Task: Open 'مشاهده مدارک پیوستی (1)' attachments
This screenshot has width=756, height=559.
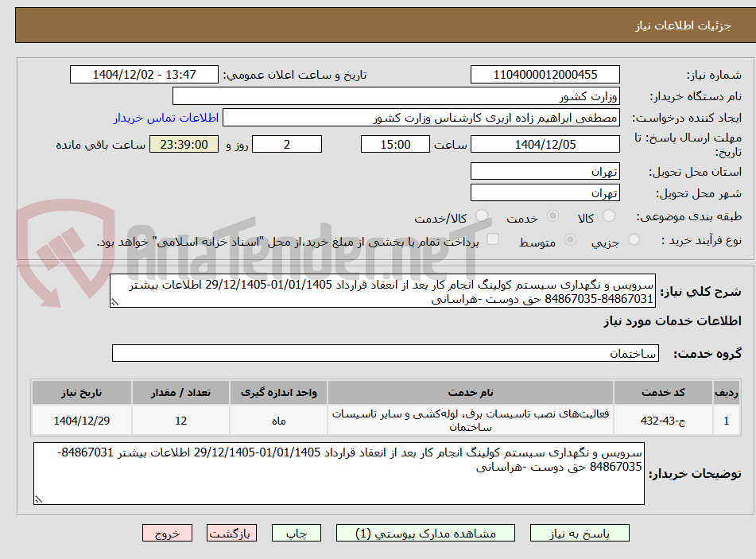Action: point(425,533)
